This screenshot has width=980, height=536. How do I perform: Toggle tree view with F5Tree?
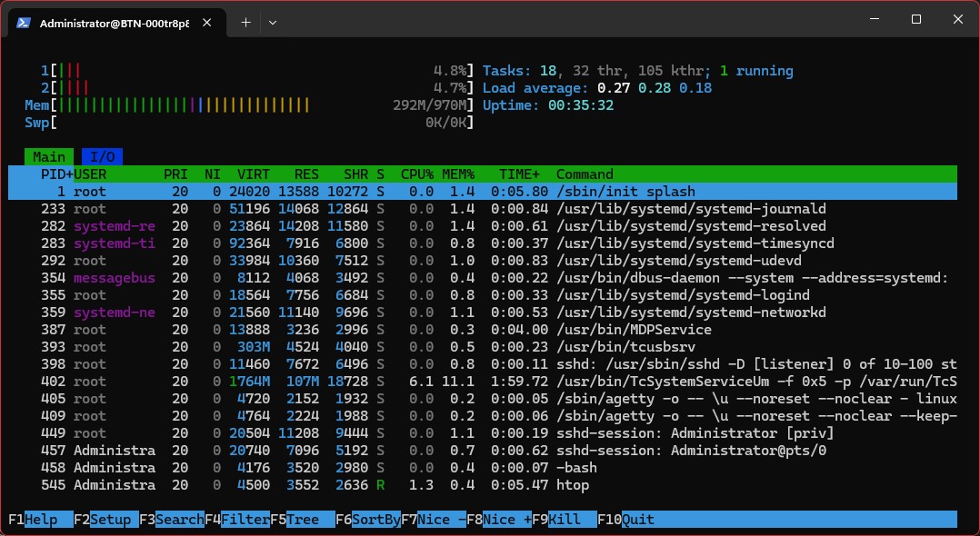(296, 519)
